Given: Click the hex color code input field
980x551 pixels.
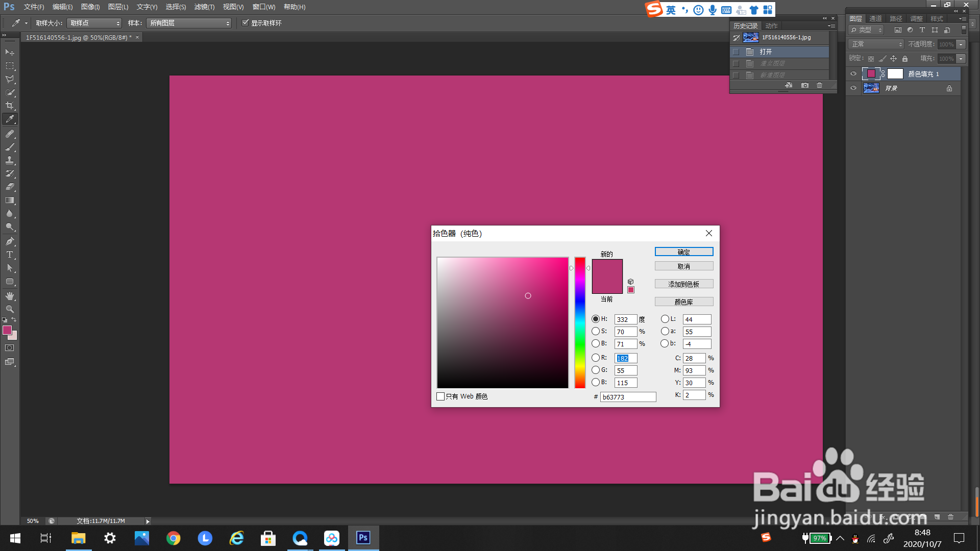Looking at the screenshot, I should pyautogui.click(x=628, y=397).
